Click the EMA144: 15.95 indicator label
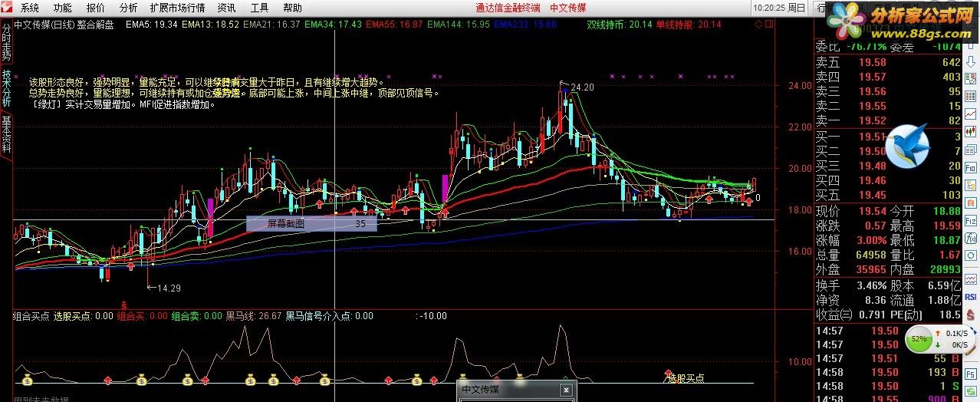980x402 pixels. (459, 25)
